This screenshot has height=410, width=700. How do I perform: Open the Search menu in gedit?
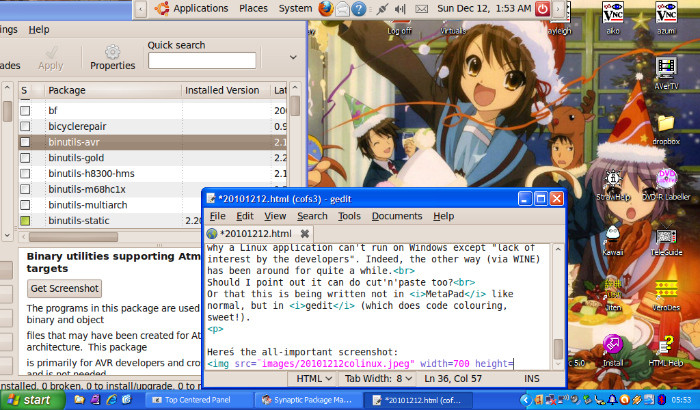click(312, 216)
